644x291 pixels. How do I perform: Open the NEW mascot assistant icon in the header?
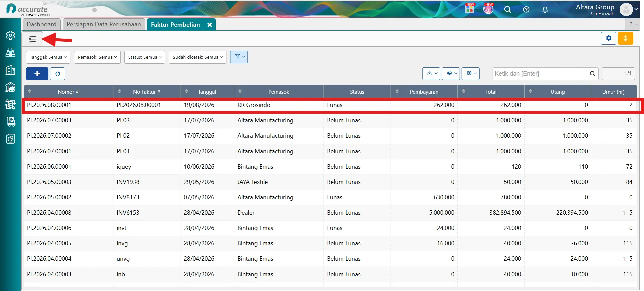[x=488, y=9]
